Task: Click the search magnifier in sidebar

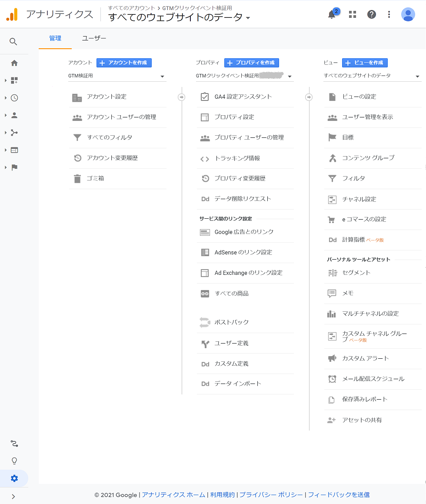Action: (x=13, y=41)
